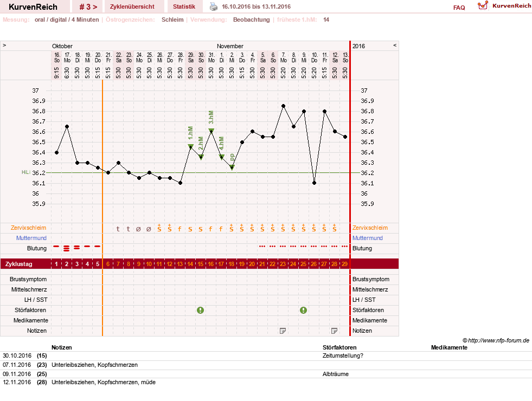Select cycle day 29 in the Zyklustag bar
Viewport: 532px width, 401px height.
(x=344, y=264)
